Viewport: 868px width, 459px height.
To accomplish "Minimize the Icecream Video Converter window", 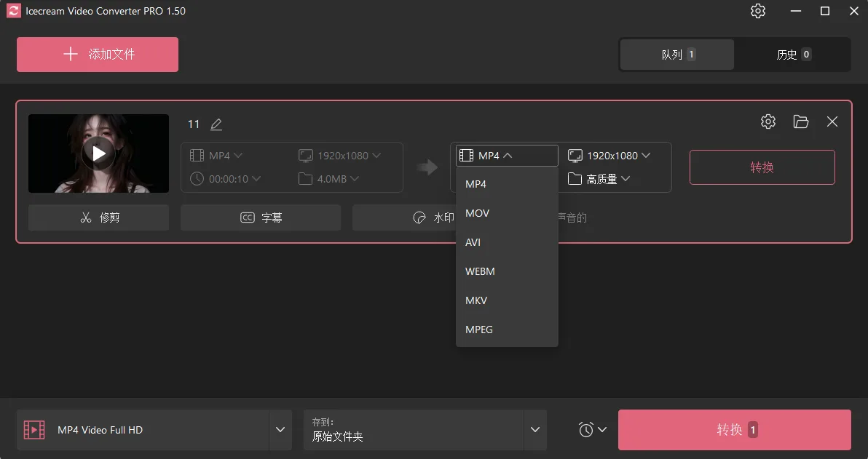I will [x=795, y=11].
